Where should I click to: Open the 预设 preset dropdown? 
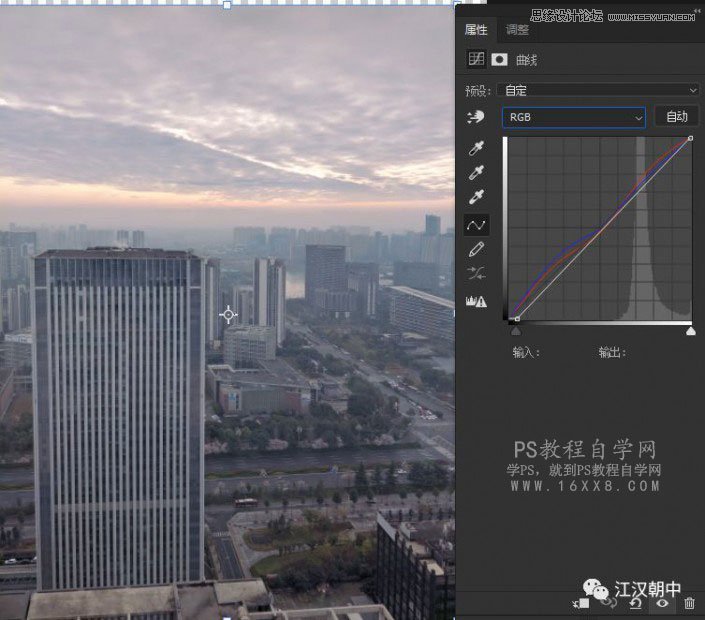point(600,90)
